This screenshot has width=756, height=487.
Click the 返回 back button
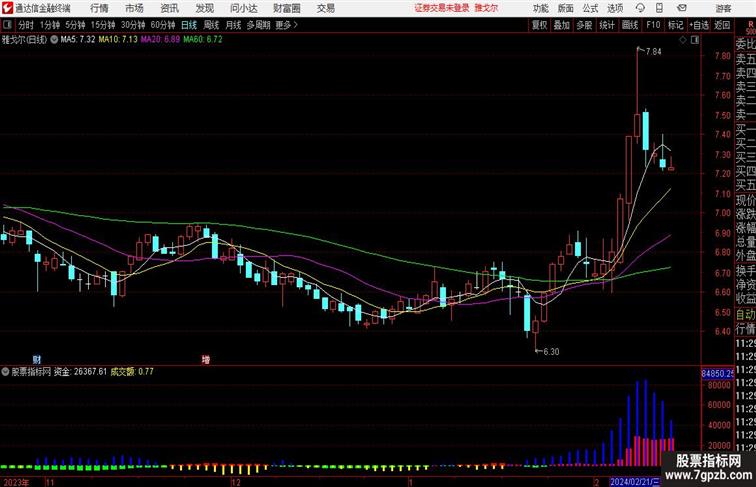coord(722,25)
